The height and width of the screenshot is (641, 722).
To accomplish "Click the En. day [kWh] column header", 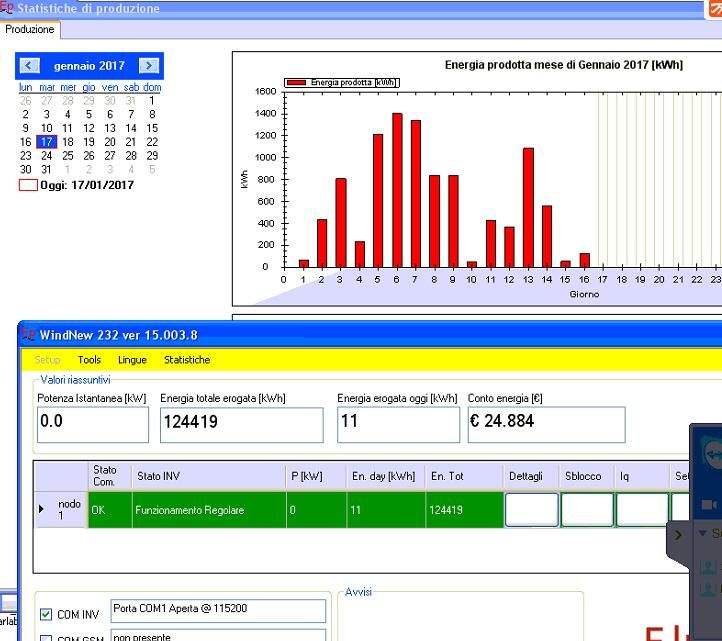I will click(x=386, y=476).
